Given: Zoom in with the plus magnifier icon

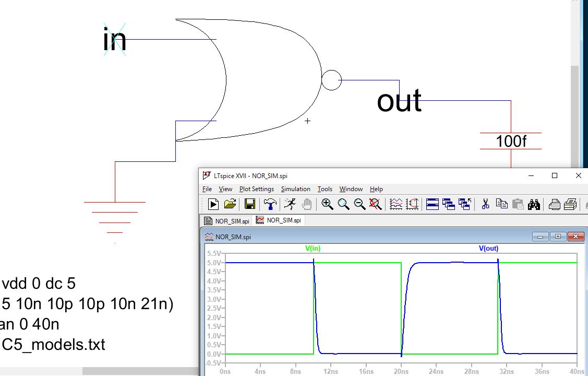Looking at the screenshot, I should [327, 204].
